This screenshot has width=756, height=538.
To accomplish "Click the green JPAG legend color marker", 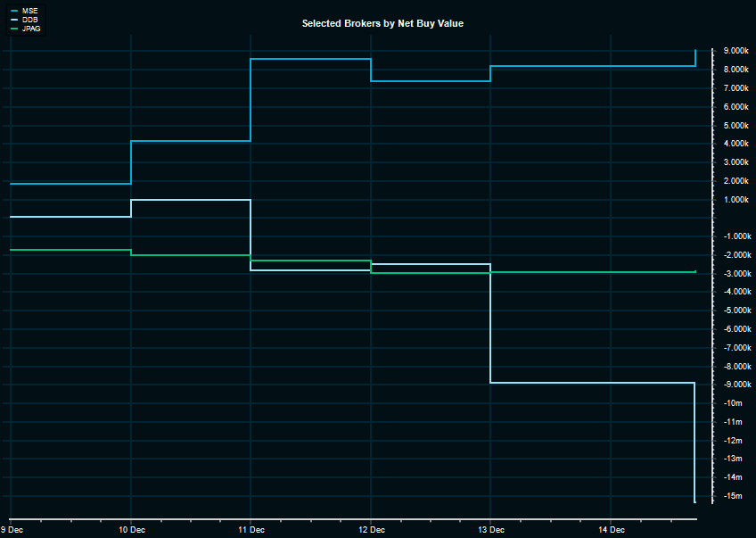I will point(15,29).
